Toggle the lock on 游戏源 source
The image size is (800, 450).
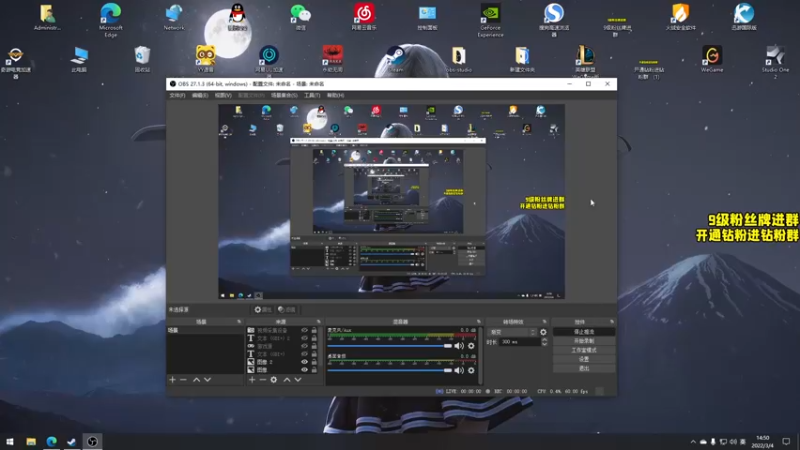pyautogui.click(x=314, y=346)
